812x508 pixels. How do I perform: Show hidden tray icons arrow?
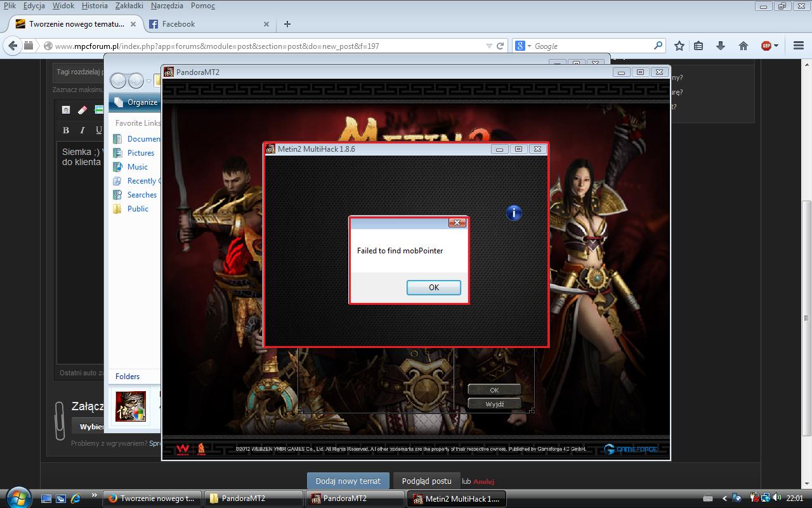725,498
